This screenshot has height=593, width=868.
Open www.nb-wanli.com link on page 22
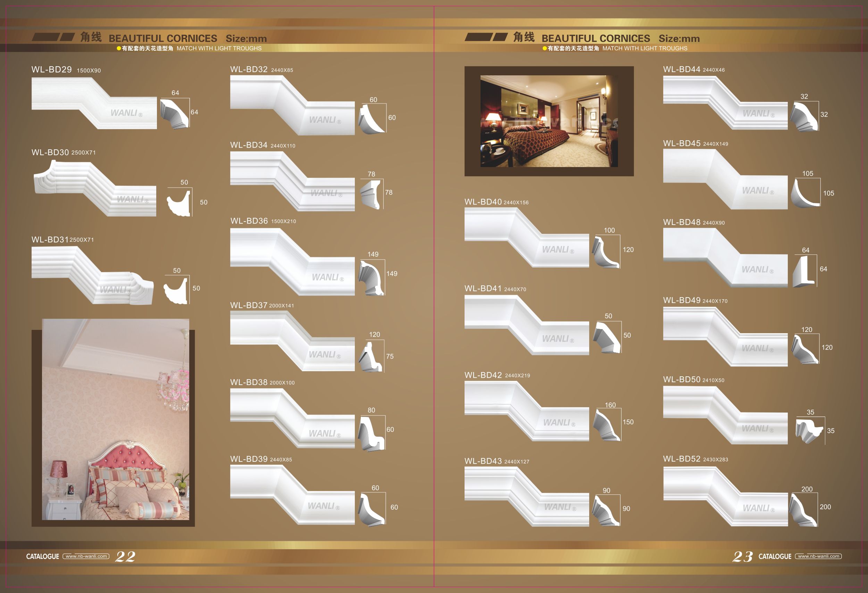click(x=86, y=556)
